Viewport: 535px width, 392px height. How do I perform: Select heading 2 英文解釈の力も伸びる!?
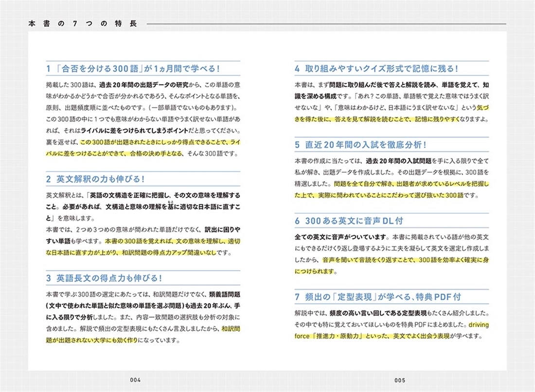[x=95, y=179]
